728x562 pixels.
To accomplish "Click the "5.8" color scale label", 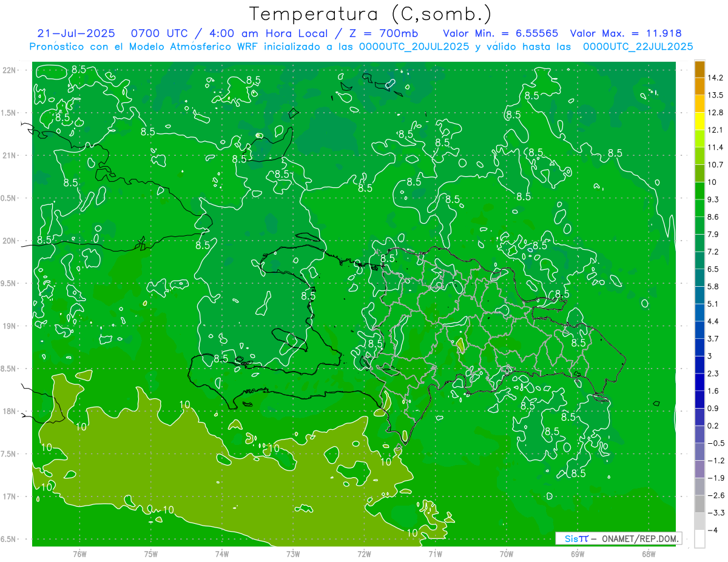I will [714, 286].
